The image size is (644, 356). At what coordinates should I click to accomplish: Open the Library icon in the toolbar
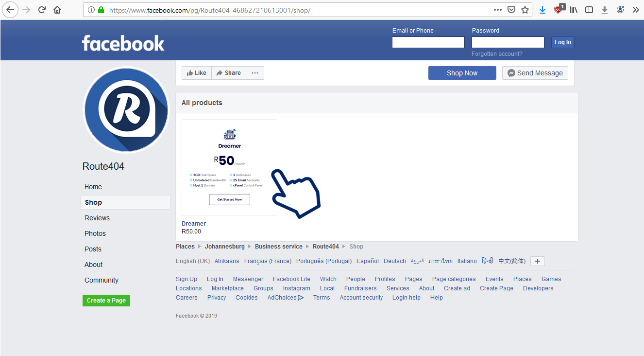[574, 10]
